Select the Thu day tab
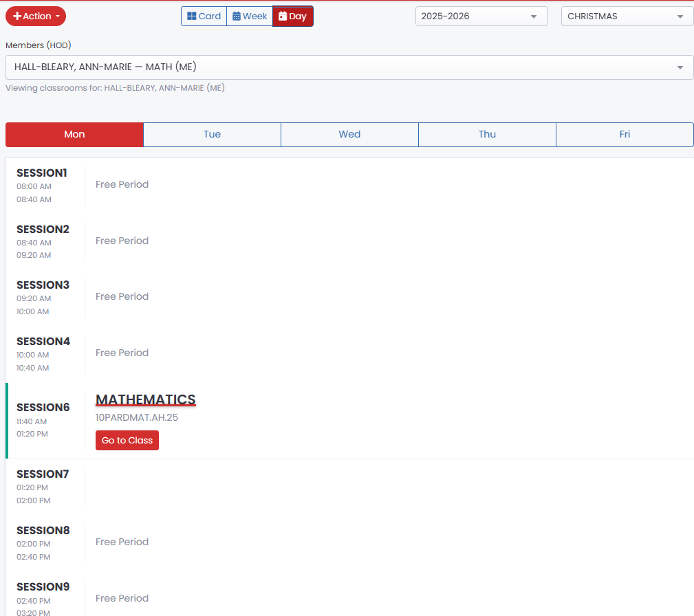Image resolution: width=694 pixels, height=616 pixels. click(x=487, y=135)
